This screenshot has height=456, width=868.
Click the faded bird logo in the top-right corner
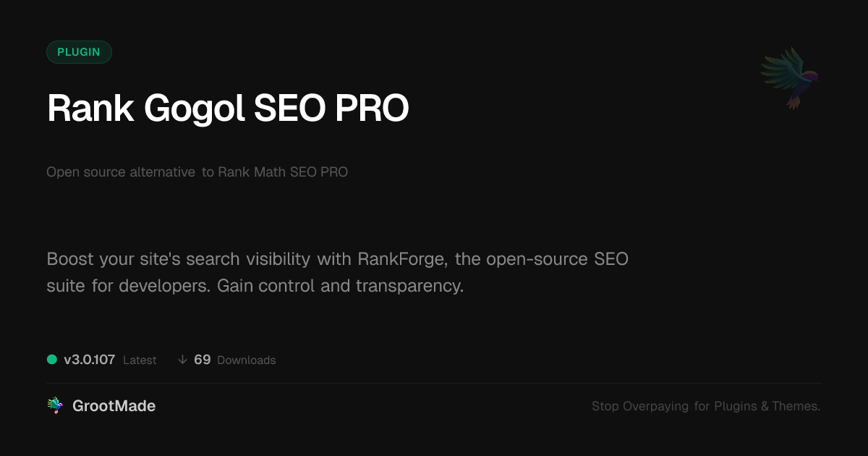tap(790, 77)
